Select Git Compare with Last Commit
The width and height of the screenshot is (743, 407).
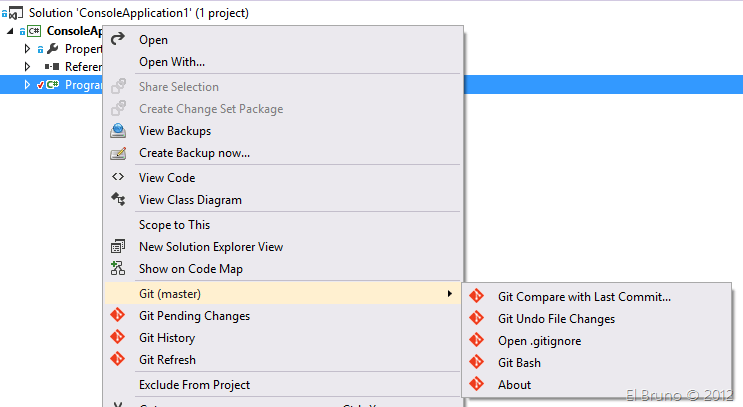pyautogui.click(x=584, y=296)
